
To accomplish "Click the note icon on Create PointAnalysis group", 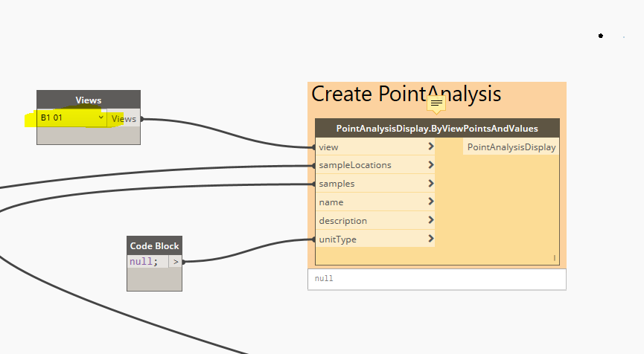I will click(436, 104).
